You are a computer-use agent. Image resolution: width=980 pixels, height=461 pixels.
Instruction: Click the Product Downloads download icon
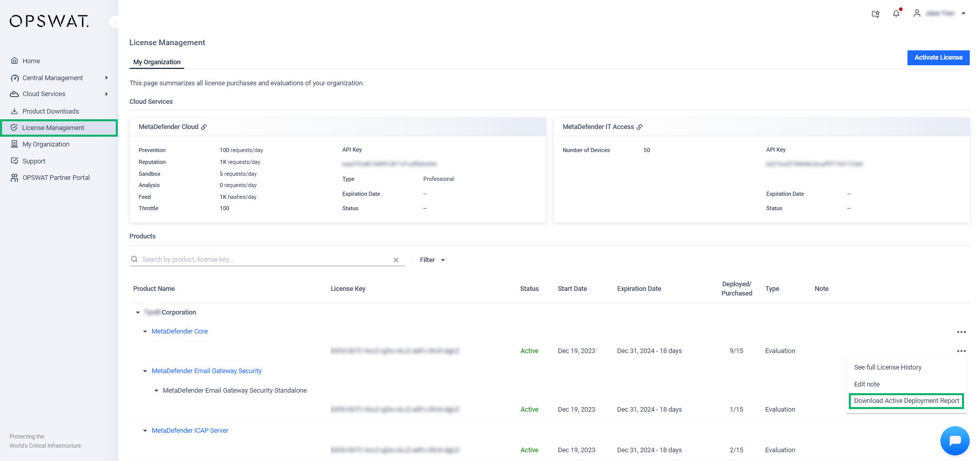coord(14,111)
